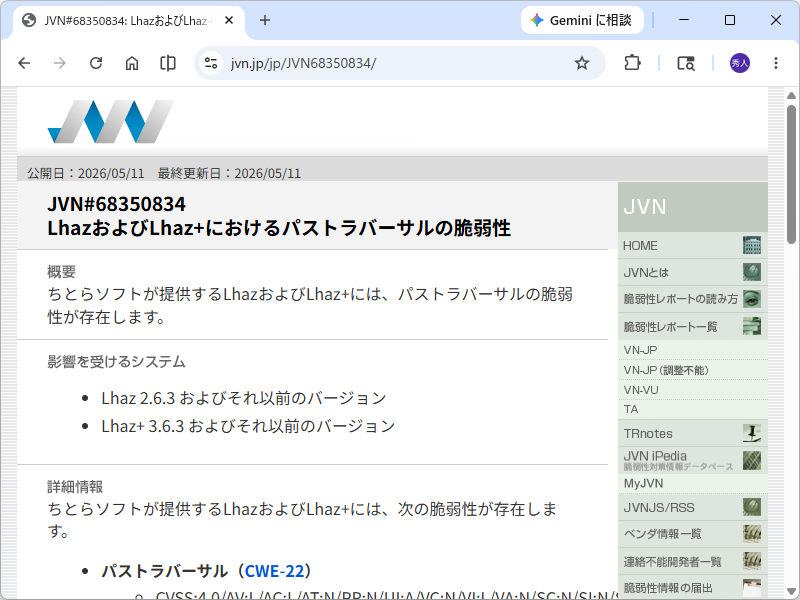Image resolution: width=800 pixels, height=600 pixels.
Task: Open MyJVN sidebar link
Action: coord(692,483)
